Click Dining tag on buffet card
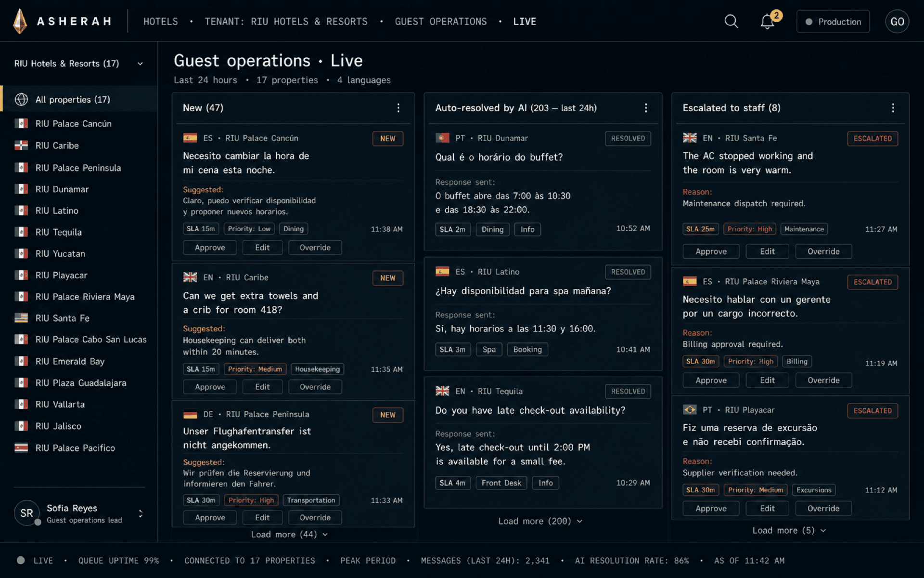Screen dimensions: 924x578 point(492,230)
